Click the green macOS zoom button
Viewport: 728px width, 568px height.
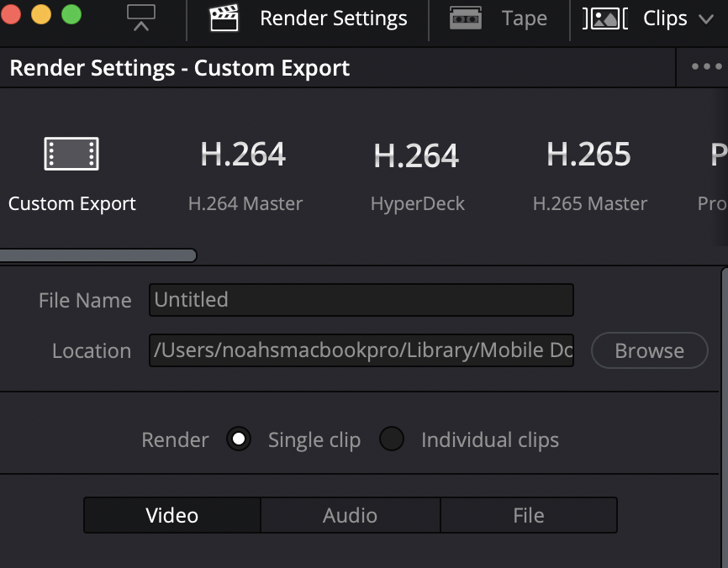pos(71,14)
